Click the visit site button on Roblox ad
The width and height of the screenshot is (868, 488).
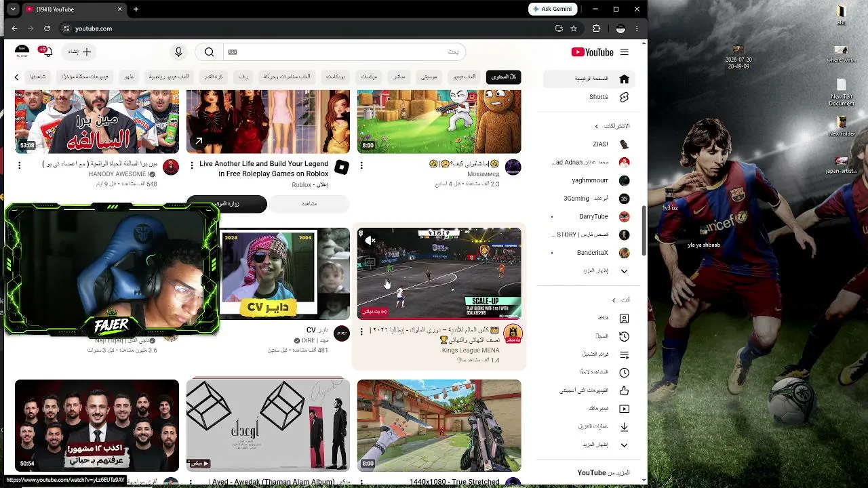[x=226, y=203]
